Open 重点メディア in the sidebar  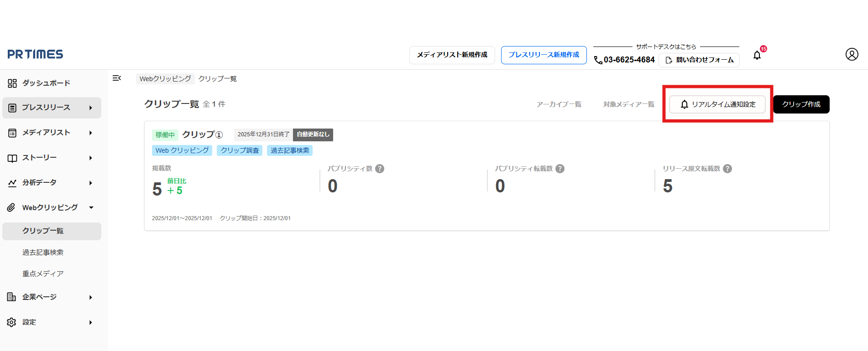[43, 274]
